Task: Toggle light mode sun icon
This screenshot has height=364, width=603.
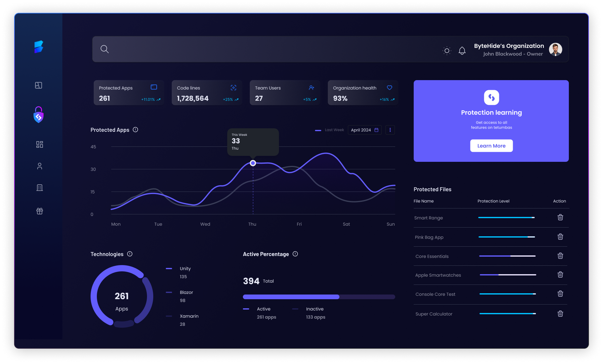Action: pyautogui.click(x=447, y=51)
